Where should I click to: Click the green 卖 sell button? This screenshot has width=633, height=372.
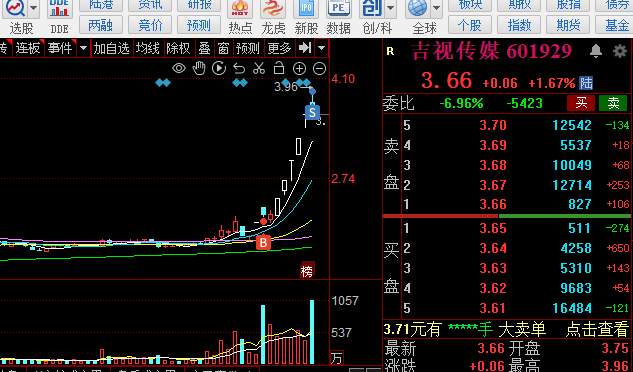613,103
